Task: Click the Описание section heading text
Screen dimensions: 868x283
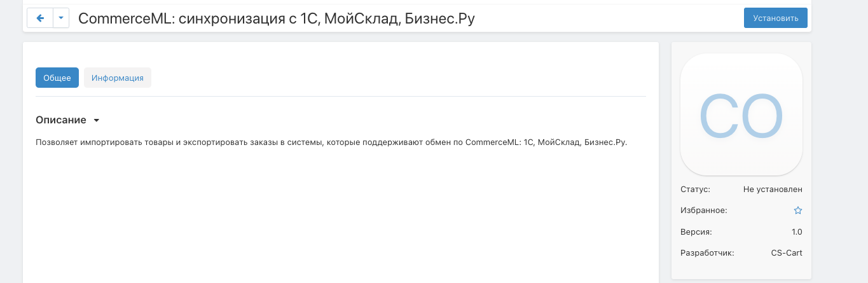Action: [61, 120]
